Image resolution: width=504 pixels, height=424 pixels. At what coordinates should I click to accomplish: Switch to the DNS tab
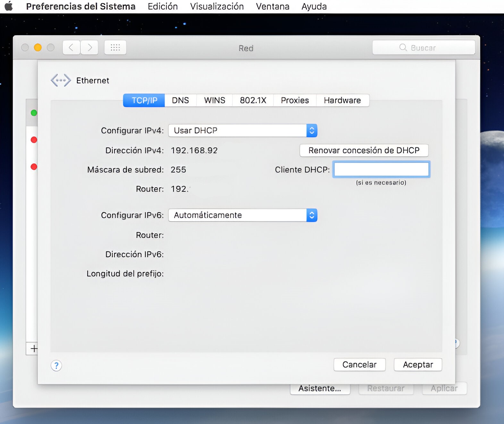[x=181, y=100]
